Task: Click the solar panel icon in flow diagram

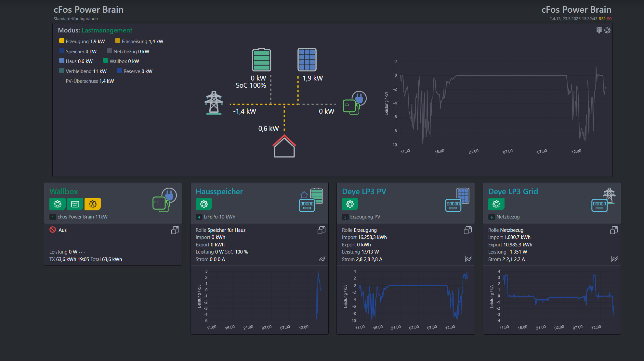Action: [307, 59]
